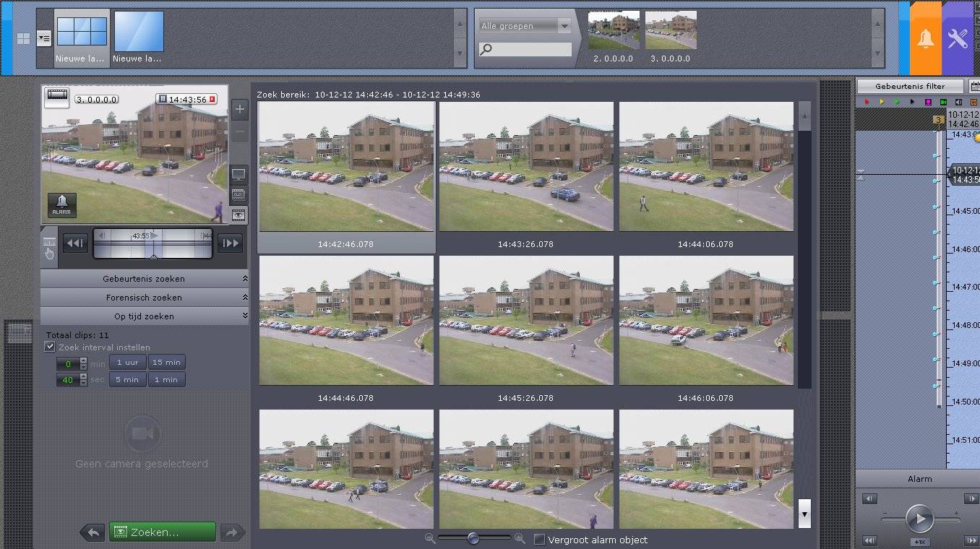Toggle the black flag event filter
Viewport: 980px width, 549px height.
point(912,103)
